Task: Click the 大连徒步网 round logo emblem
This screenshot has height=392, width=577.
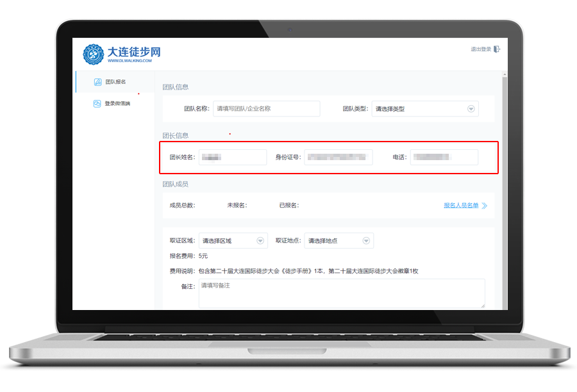Action: click(x=93, y=54)
